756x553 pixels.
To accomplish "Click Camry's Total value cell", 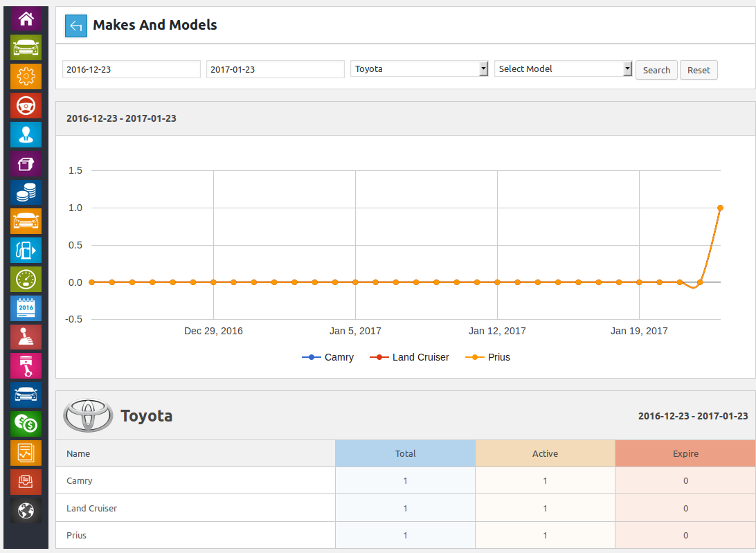I will (x=406, y=481).
